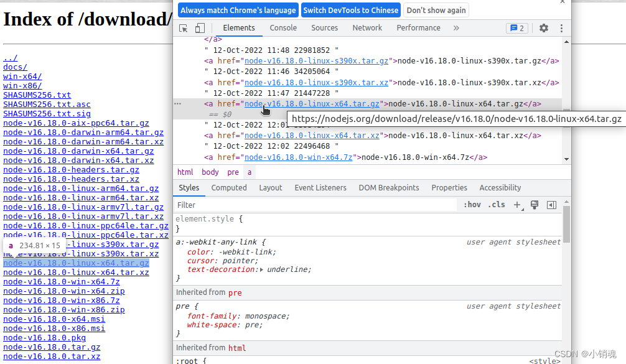Add a new style rule with plus icon
The width and height of the screenshot is (626, 364).
(x=517, y=205)
